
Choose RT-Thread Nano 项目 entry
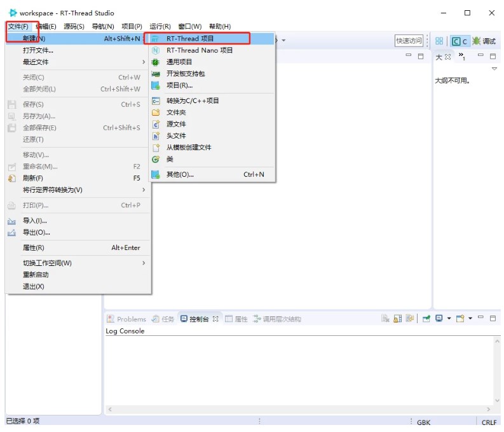(212, 50)
